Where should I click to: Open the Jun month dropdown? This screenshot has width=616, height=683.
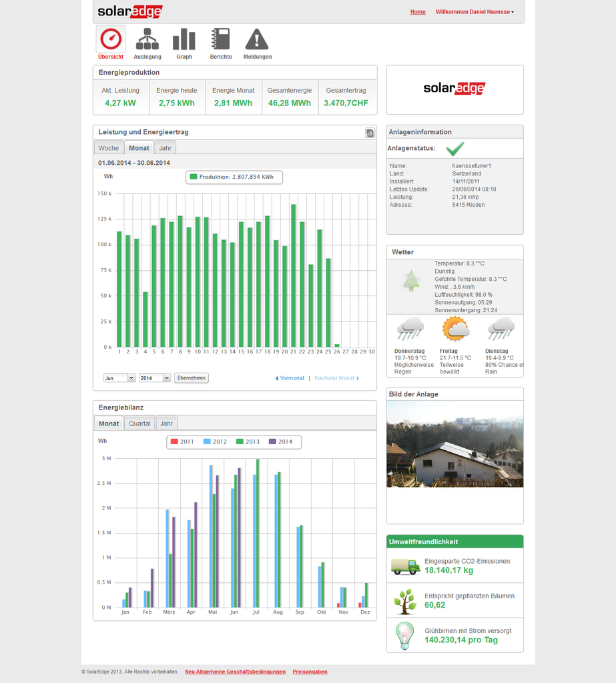119,378
